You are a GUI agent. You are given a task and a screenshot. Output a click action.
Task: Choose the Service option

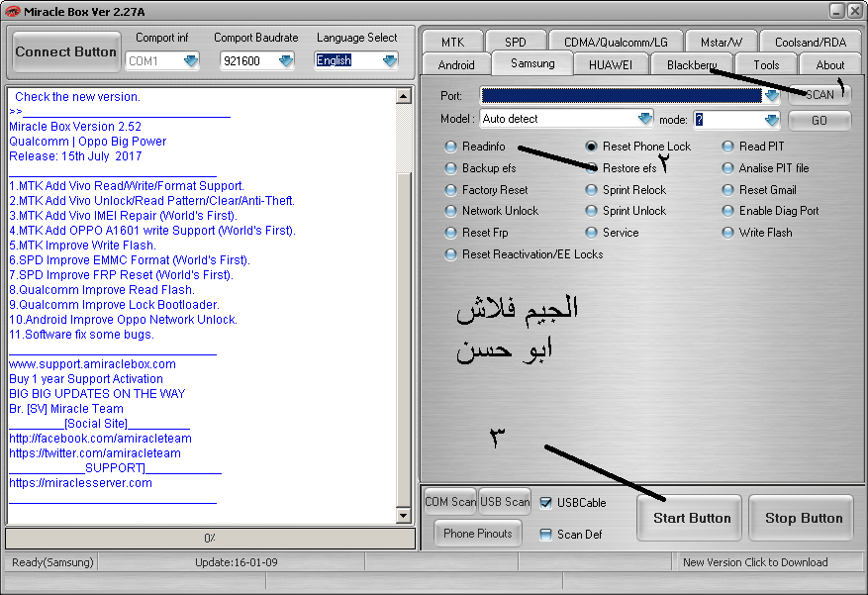click(x=592, y=233)
